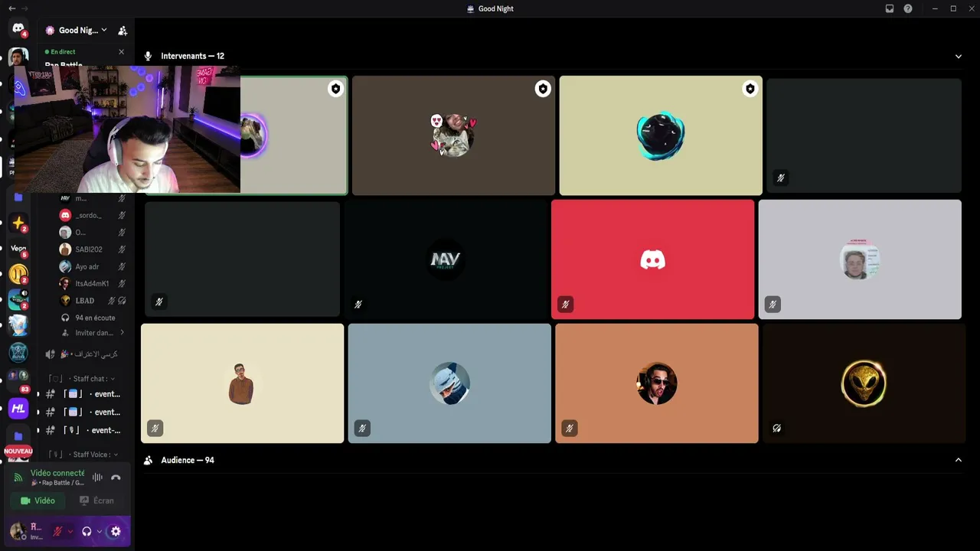
Task: Open the Arabic-named voice channel
Action: (83, 354)
